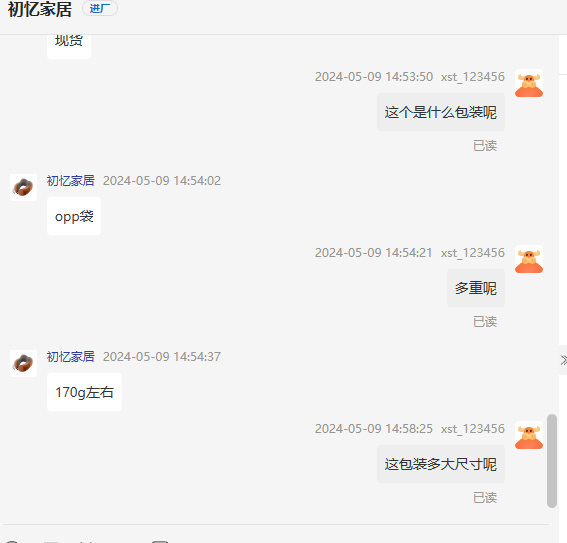Click the chat scrollbar thumb
Viewport: 567px width, 543px height.
click(551, 461)
